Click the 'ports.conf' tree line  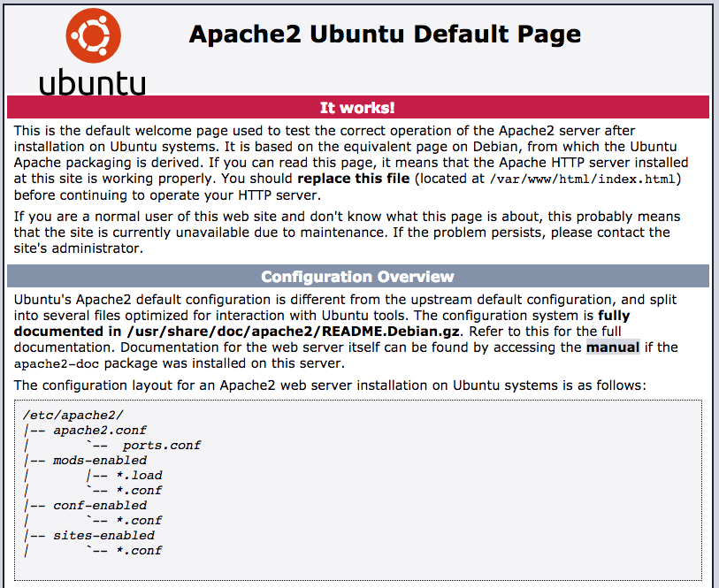(x=162, y=446)
